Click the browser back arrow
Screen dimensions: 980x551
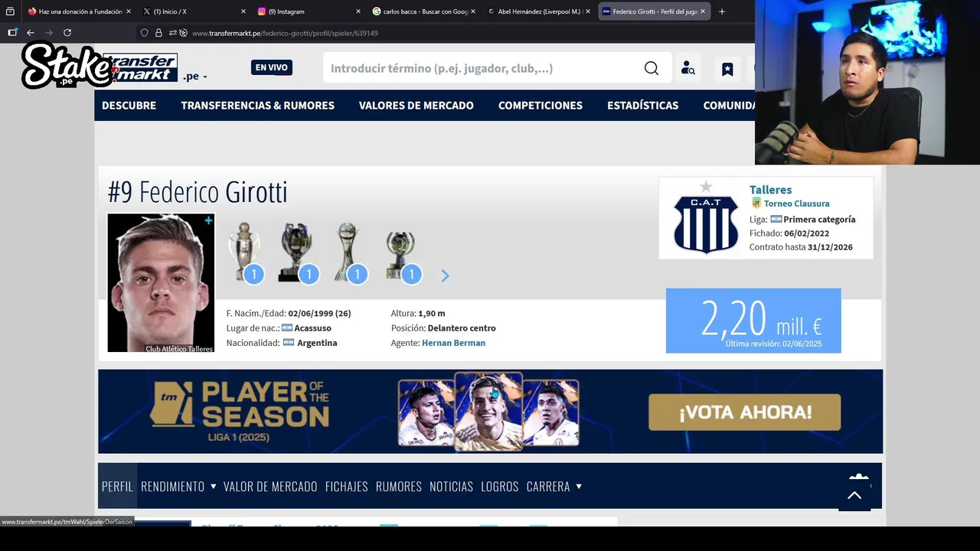(31, 33)
